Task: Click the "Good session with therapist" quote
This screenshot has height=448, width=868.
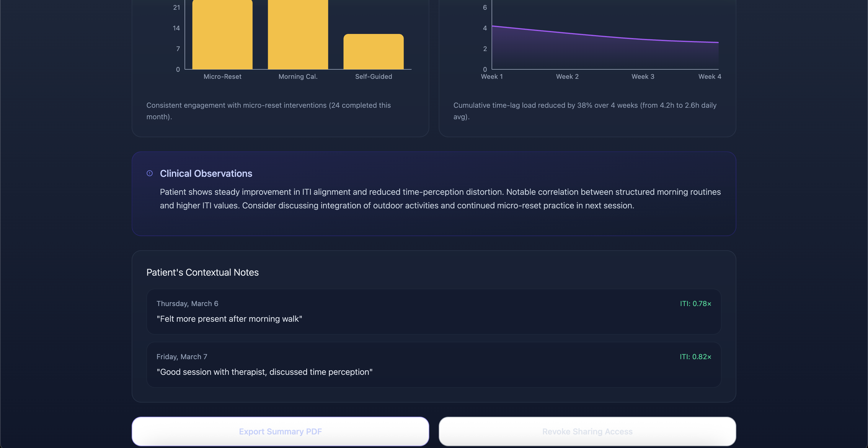Action: coord(264,372)
